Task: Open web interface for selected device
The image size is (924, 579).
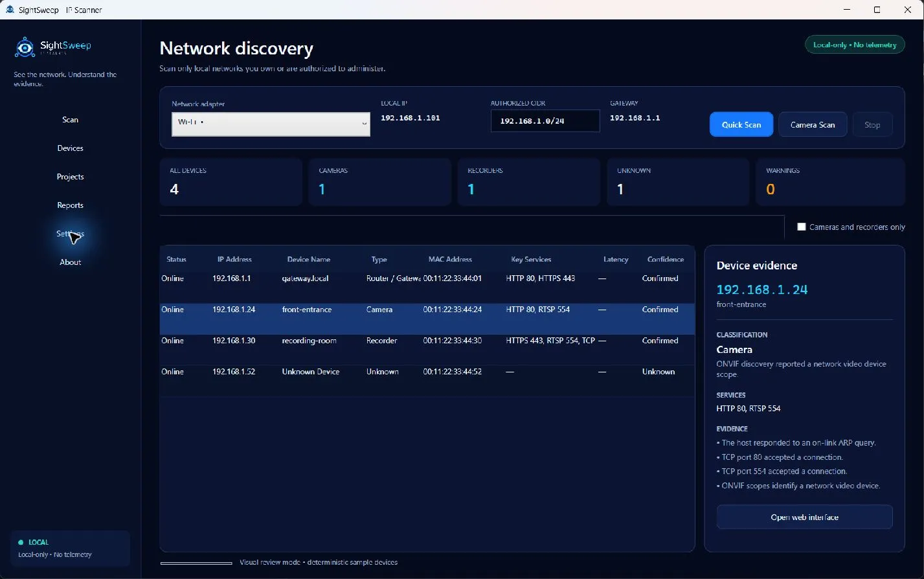Action: tap(804, 517)
